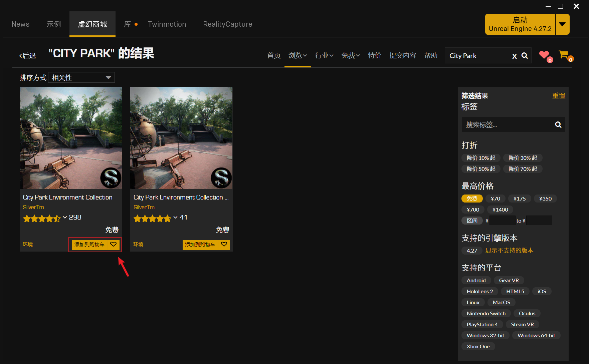Expand the 浏览 browse menu
589x364 pixels.
click(298, 55)
